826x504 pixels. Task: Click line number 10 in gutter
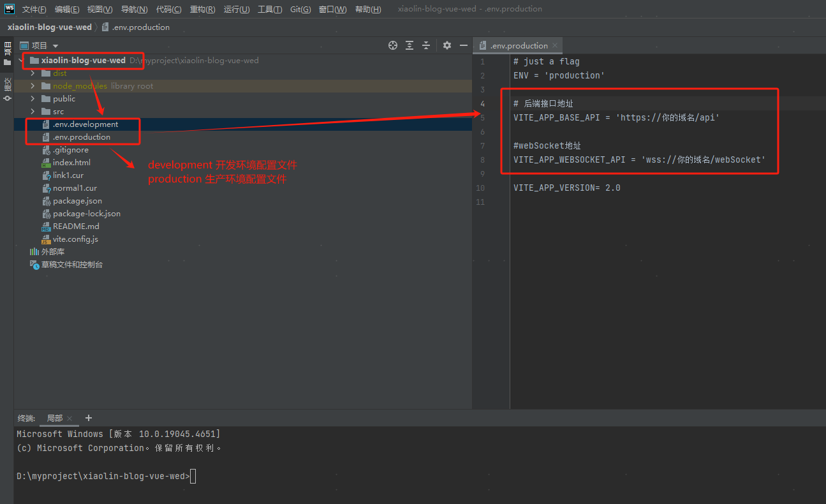[480, 188]
